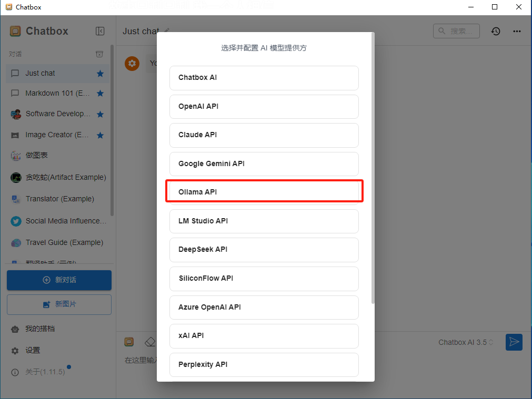
Task: Open chat history clock icon
Action: 496,31
